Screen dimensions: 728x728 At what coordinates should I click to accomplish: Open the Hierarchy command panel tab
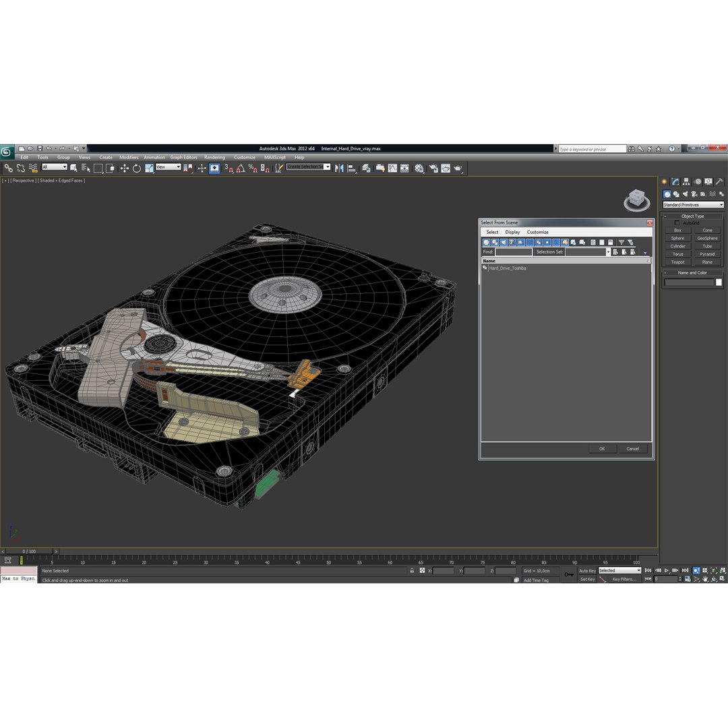click(686, 181)
